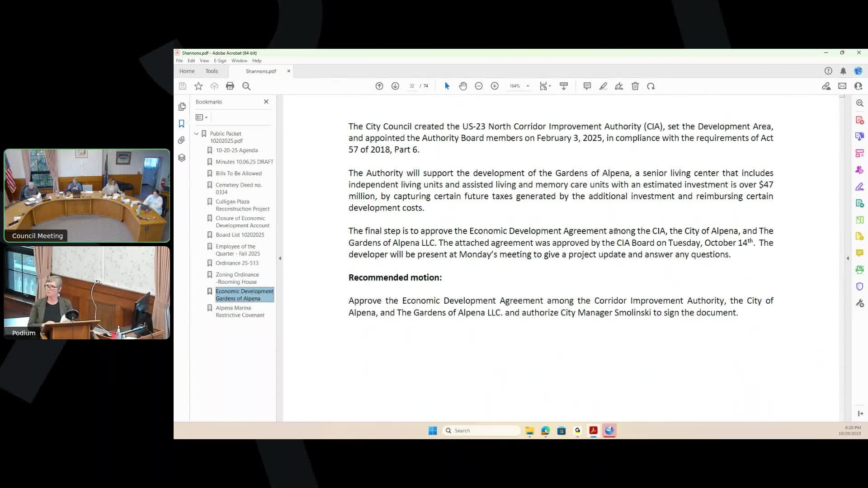Open the bookmark options dropdown menu
Viewport: 868px width, 488px height.
pos(202,117)
